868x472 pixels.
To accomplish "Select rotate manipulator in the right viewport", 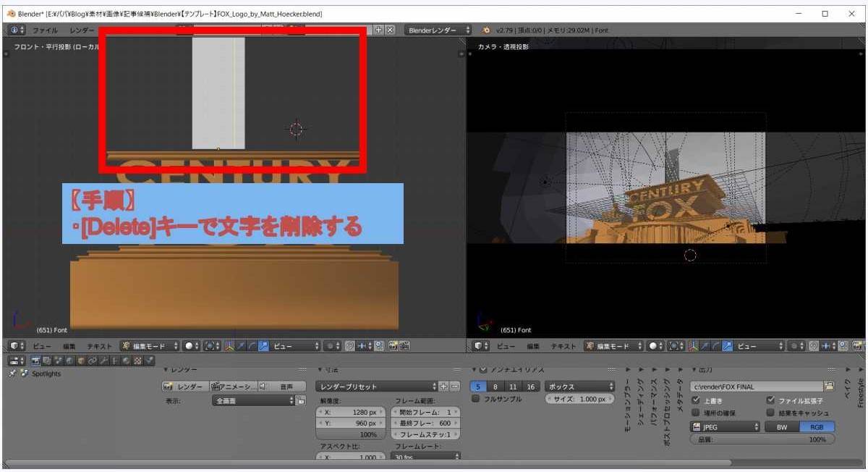I will coord(715,346).
